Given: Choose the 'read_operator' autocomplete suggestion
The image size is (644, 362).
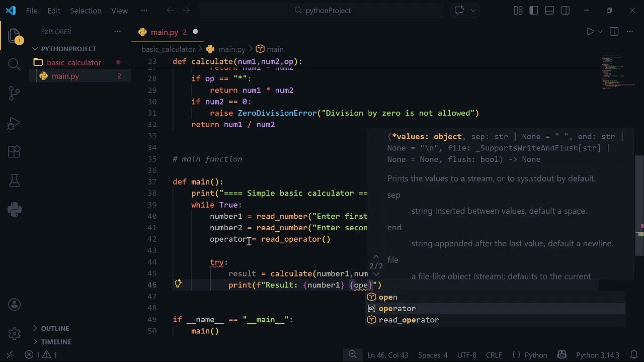Looking at the screenshot, I should point(495,320).
